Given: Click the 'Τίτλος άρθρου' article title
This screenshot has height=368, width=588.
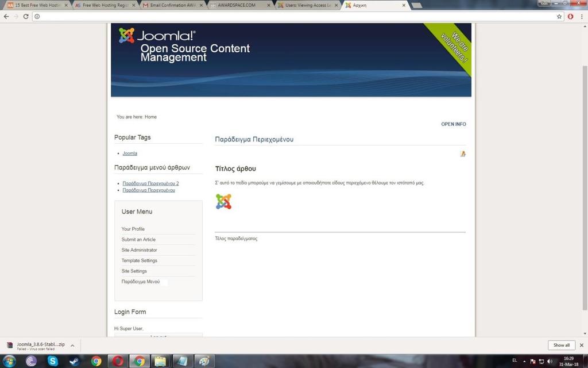Looking at the screenshot, I should coord(235,168).
